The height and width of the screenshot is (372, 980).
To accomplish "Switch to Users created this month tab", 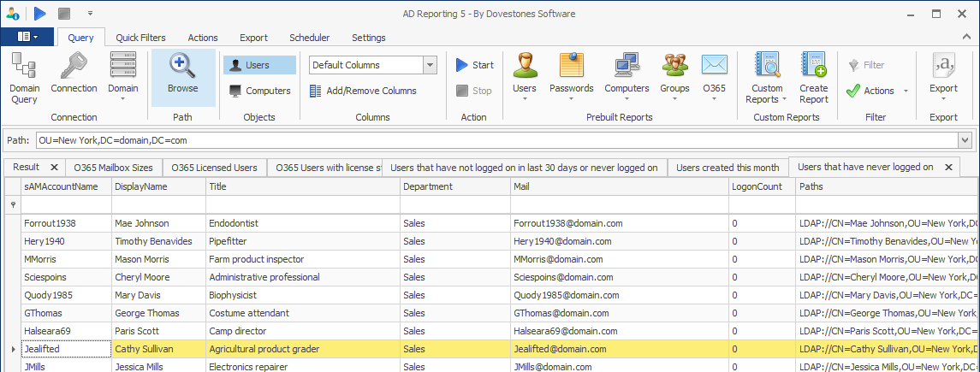I will [728, 168].
